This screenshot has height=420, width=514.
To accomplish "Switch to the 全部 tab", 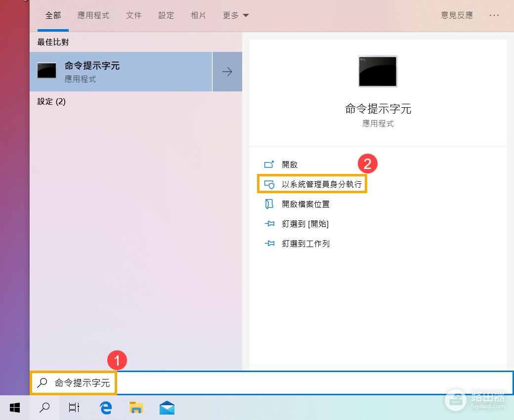I will [x=53, y=15].
